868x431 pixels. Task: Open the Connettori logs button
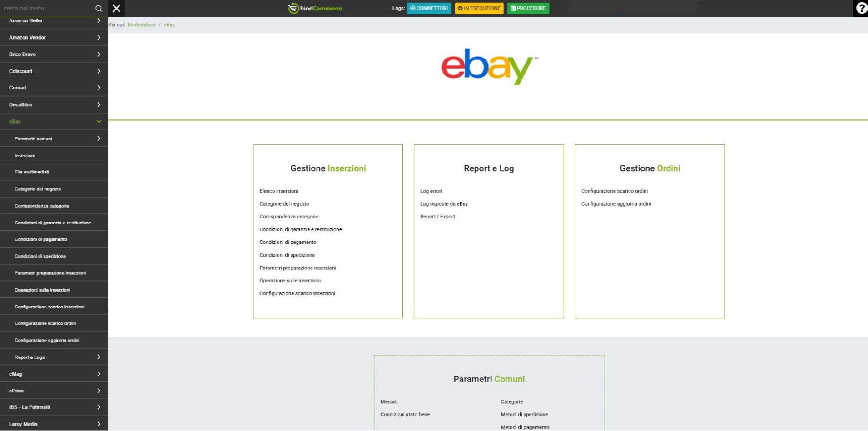click(x=429, y=8)
